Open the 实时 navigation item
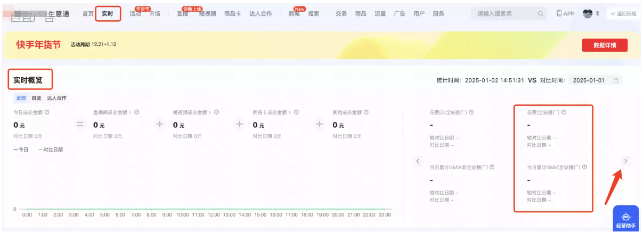The width and height of the screenshot is (644, 232). (x=108, y=14)
